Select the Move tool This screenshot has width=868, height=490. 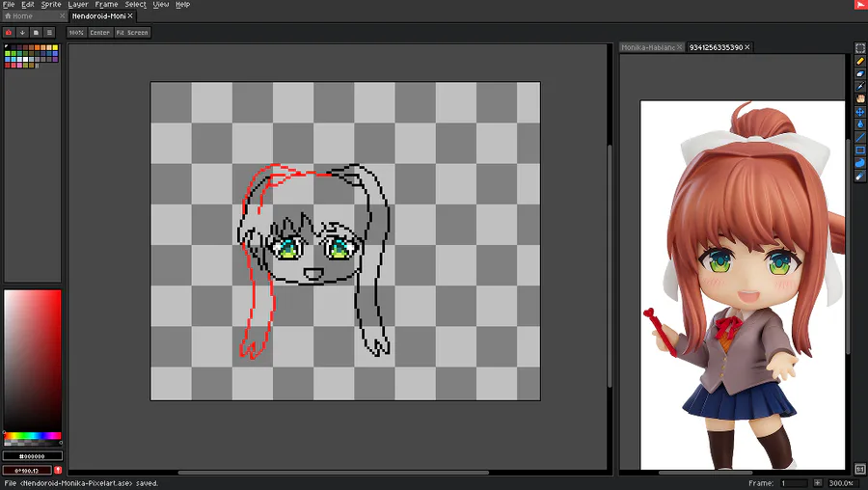[x=859, y=112]
